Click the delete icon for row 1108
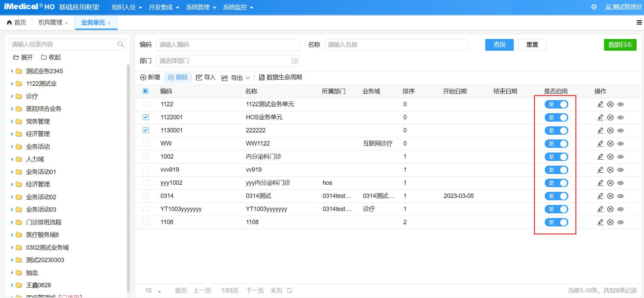This screenshot has width=644, height=298. pos(610,222)
